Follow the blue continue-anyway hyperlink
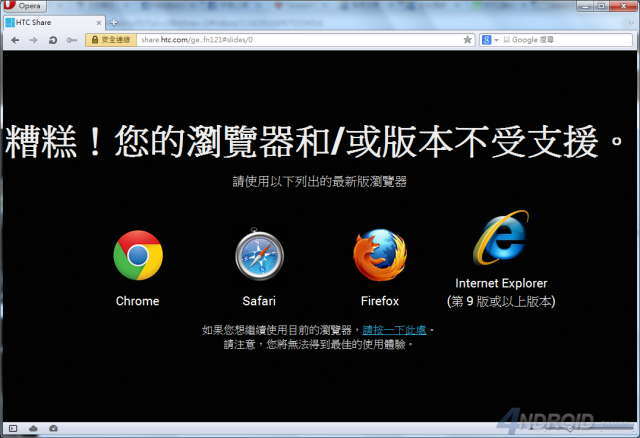Screen dimensions: 640x438 394,330
